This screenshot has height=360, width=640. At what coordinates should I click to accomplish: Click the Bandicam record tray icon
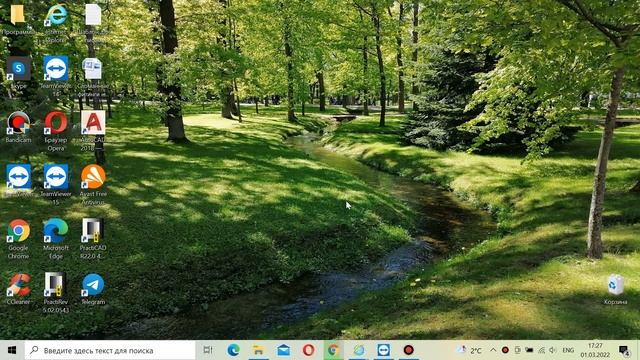[505, 350]
